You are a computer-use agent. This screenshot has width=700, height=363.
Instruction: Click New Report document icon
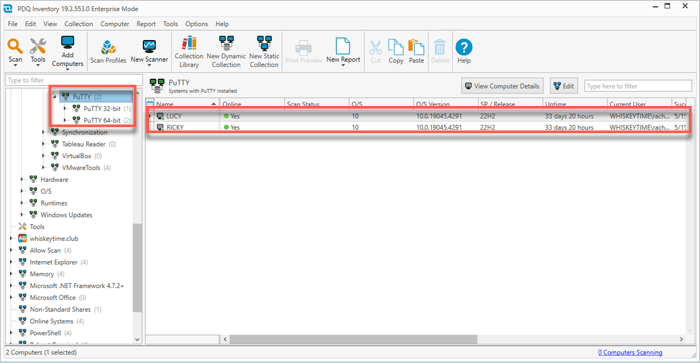coord(343,46)
